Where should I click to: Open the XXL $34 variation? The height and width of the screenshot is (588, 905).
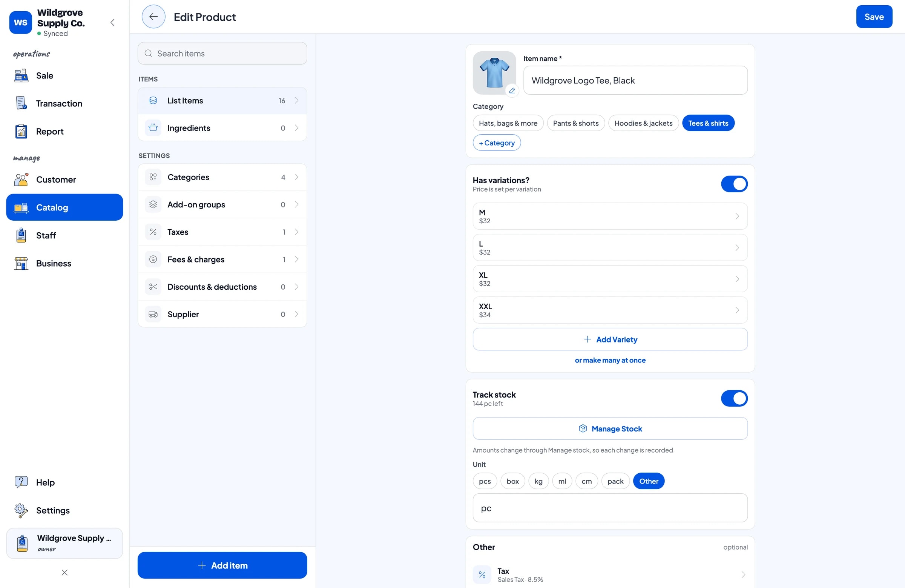coord(610,310)
